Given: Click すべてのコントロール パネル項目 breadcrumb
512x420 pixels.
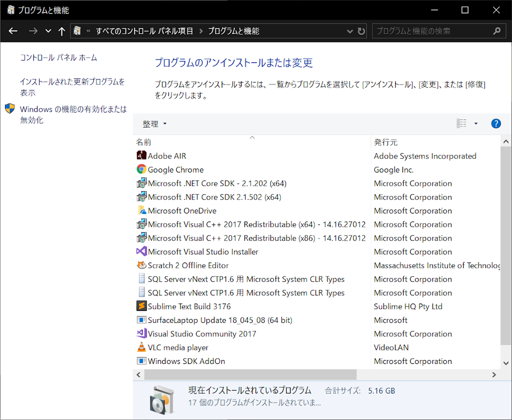Looking at the screenshot, I should pos(144,31).
